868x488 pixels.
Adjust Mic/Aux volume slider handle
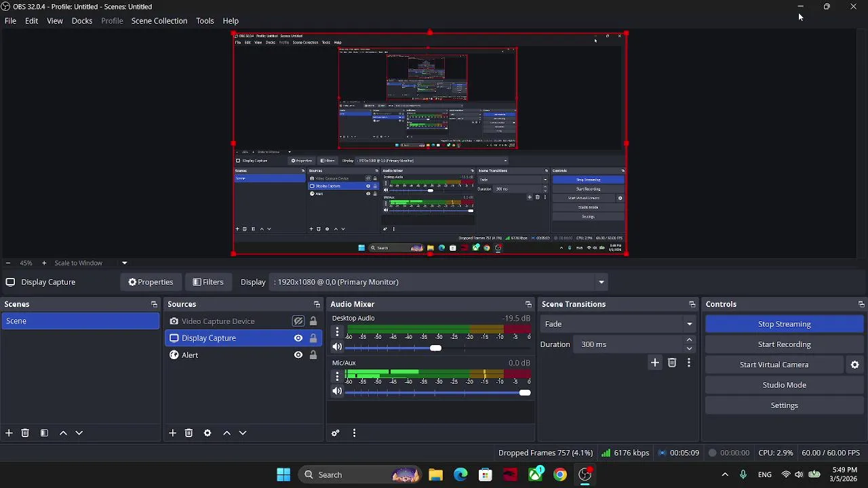[x=525, y=392]
